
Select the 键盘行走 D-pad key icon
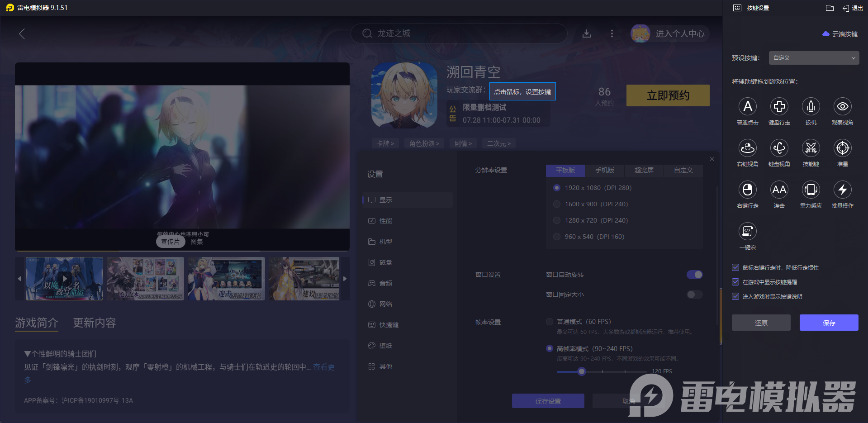tap(779, 106)
